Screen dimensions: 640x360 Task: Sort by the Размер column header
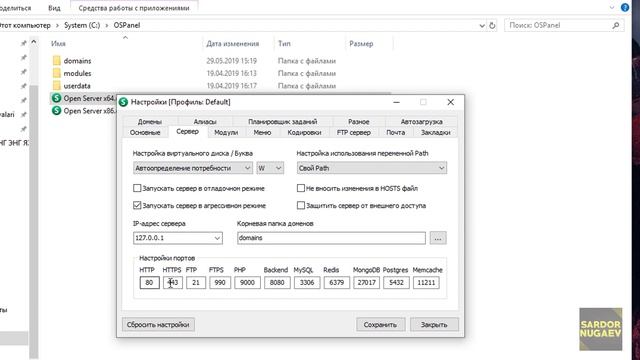pyautogui.click(x=361, y=44)
